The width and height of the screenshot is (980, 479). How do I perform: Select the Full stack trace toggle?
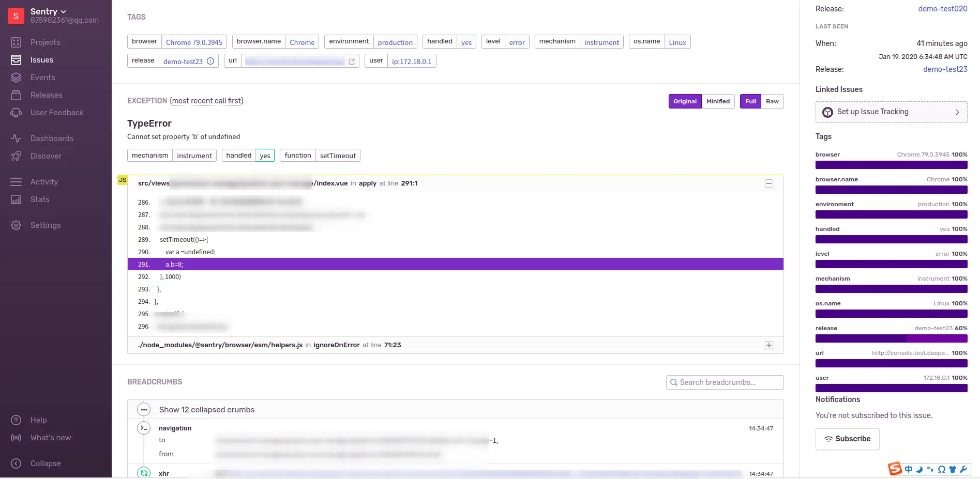click(750, 101)
